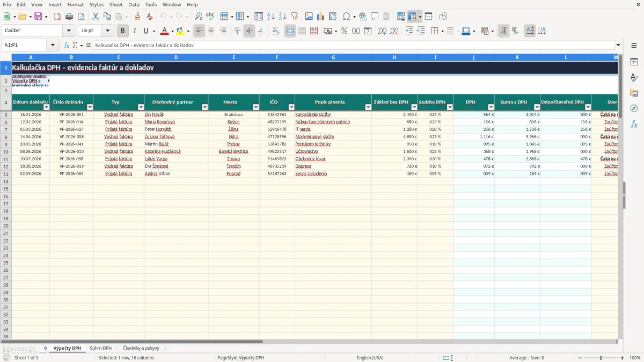Select the Číselníky a pokyny sheet tab
The image size is (644, 362).
coord(141,349)
